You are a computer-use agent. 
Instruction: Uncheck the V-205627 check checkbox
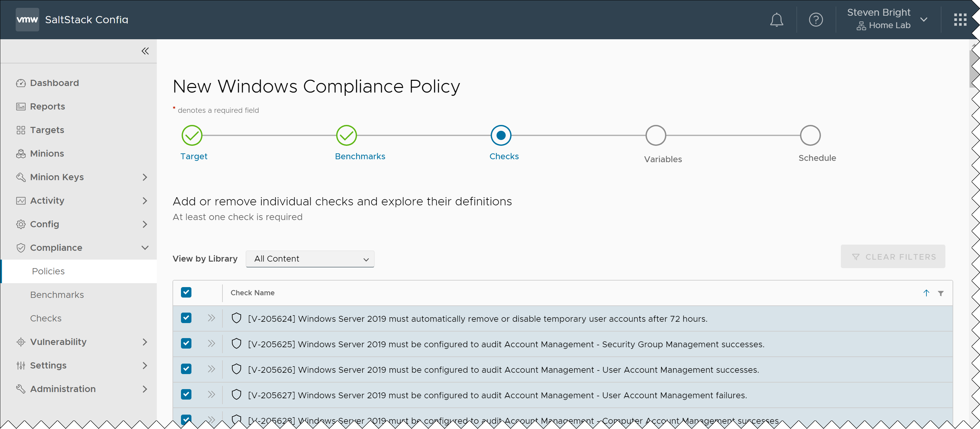click(186, 394)
